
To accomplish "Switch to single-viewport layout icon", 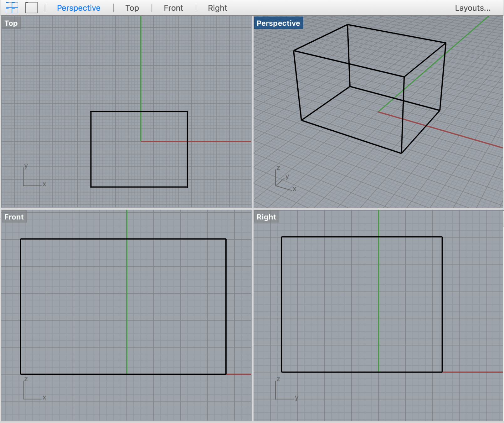I will (x=31, y=8).
